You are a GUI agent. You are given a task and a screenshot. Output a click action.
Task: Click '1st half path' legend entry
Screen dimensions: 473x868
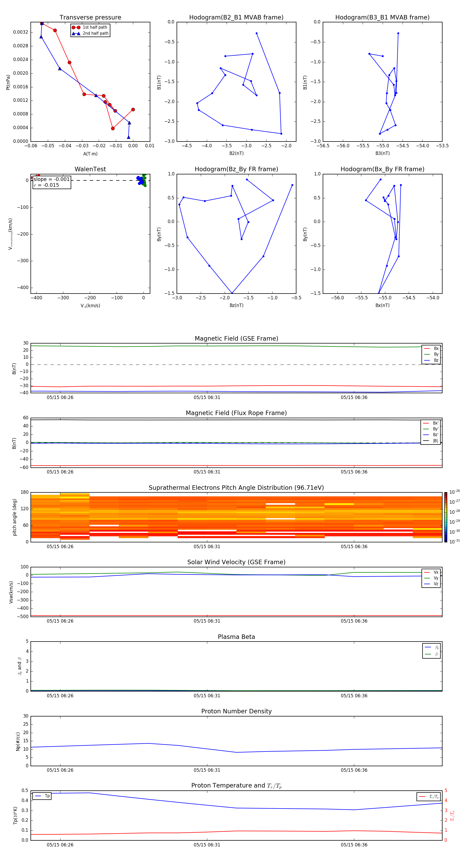pyautogui.click(x=90, y=27)
